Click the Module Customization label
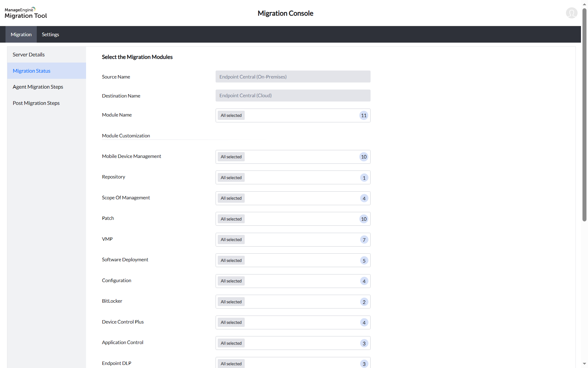Viewport: 588px width, 368px height. click(x=126, y=136)
